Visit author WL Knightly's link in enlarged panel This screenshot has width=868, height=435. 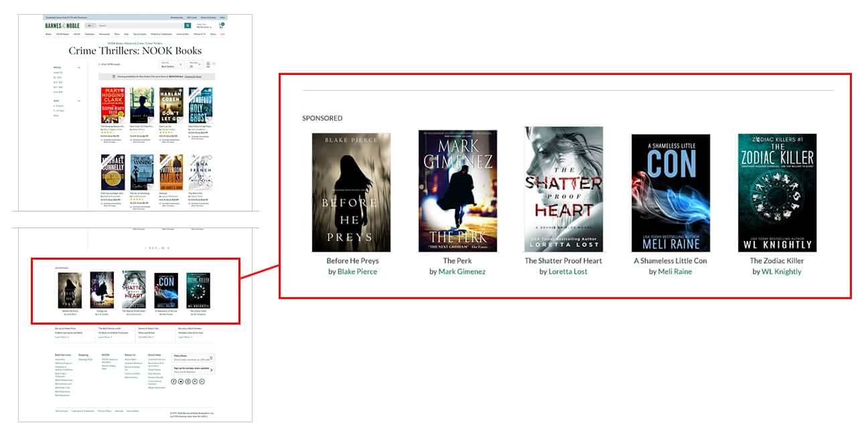tap(782, 272)
